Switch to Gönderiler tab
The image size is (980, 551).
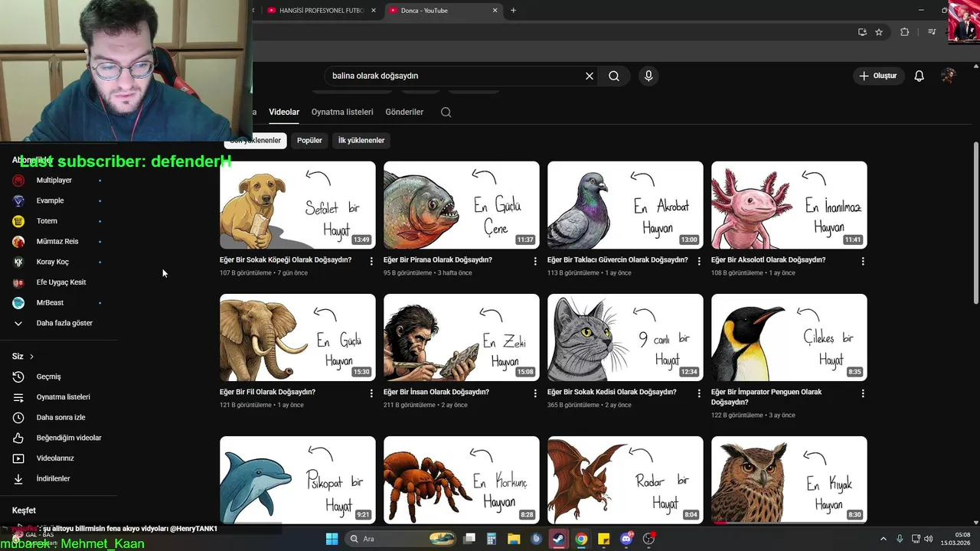pyautogui.click(x=404, y=112)
